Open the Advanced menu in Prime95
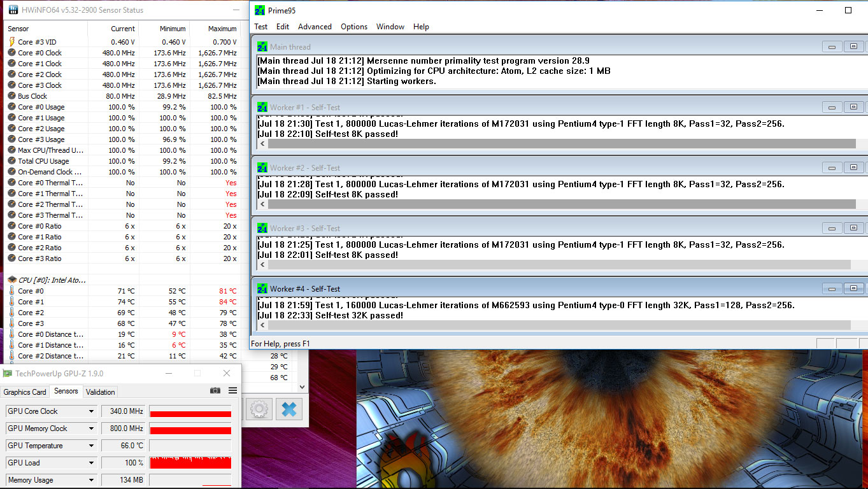 (315, 27)
